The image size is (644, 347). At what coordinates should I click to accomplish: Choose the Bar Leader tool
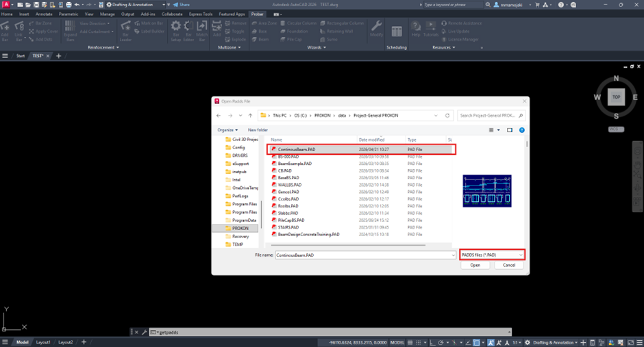tap(125, 30)
